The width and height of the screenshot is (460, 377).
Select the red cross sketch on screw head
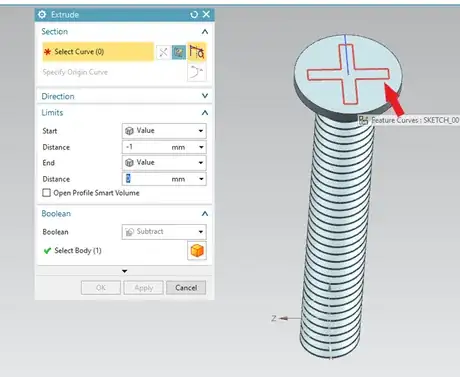click(x=348, y=74)
